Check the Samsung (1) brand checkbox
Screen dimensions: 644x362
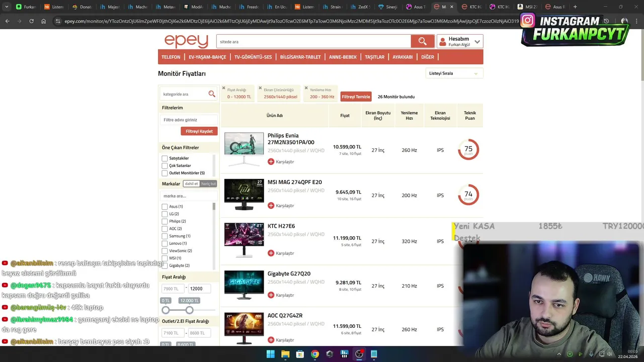[x=165, y=236]
